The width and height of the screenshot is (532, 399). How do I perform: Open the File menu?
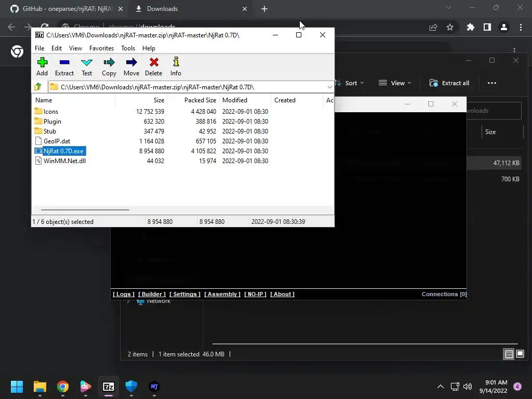tap(39, 48)
